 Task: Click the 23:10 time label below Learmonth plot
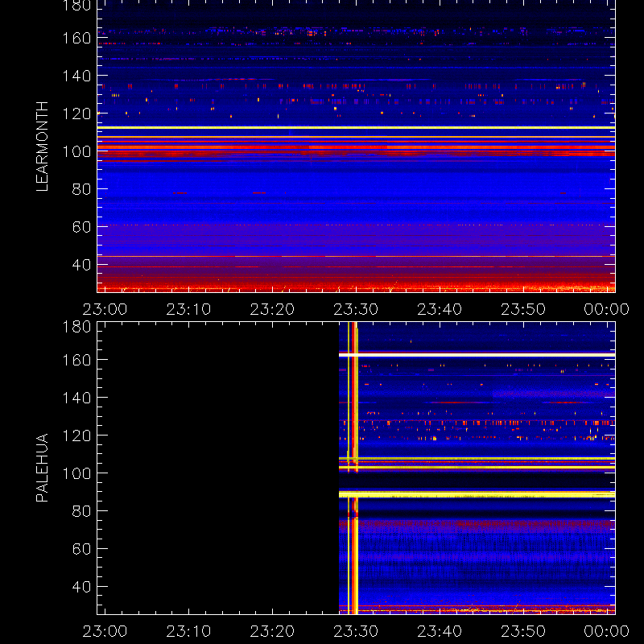pyautogui.click(x=188, y=309)
